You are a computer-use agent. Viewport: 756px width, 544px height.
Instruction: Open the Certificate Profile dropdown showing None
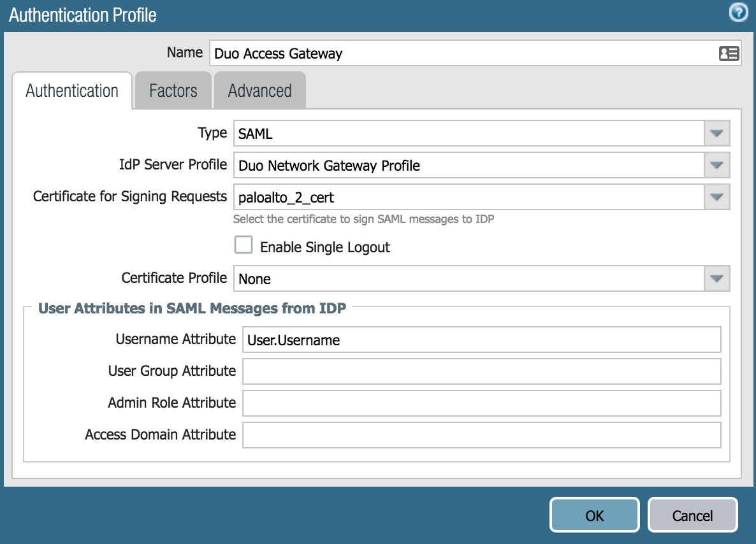tap(446, 278)
